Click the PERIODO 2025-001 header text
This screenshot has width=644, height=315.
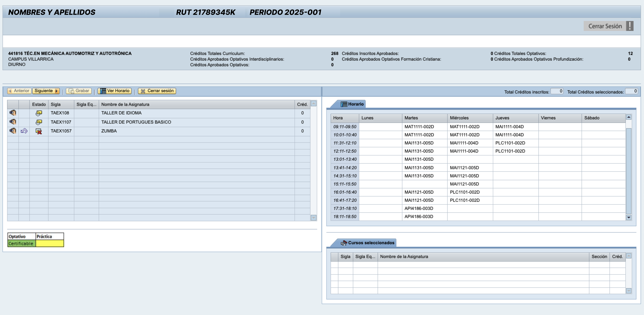click(x=285, y=12)
